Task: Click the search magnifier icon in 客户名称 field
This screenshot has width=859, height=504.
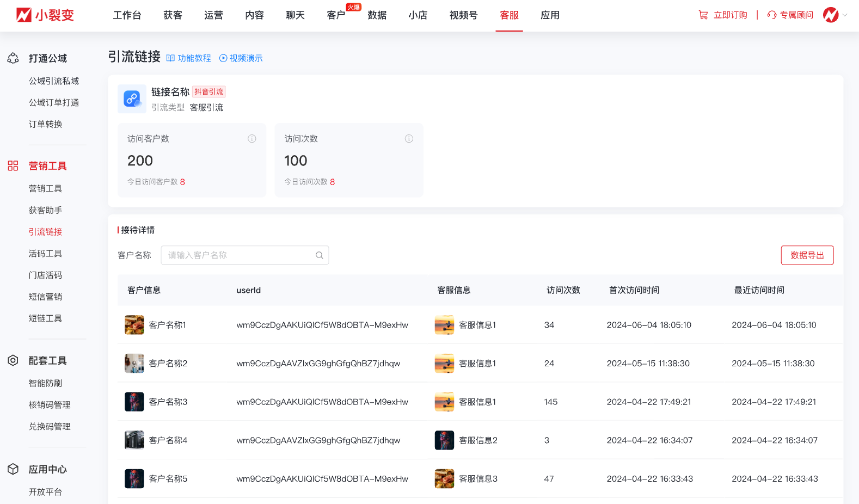Action: tap(320, 255)
